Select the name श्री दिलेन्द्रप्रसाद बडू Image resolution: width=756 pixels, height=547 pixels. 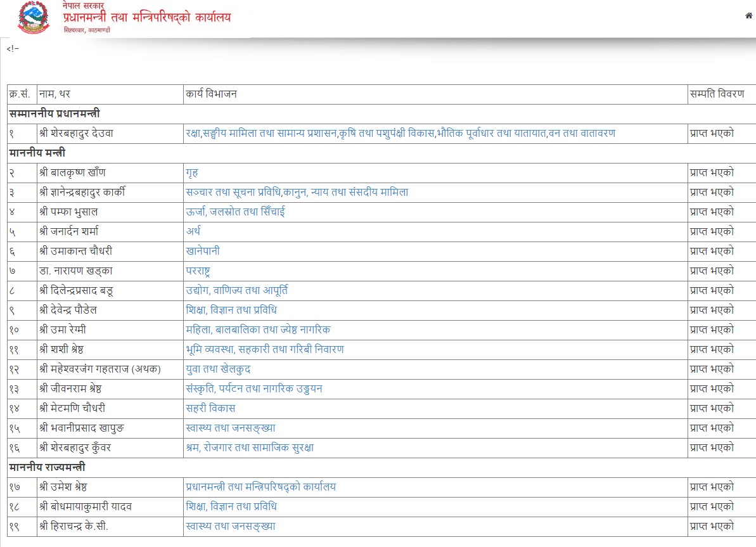[x=76, y=290]
